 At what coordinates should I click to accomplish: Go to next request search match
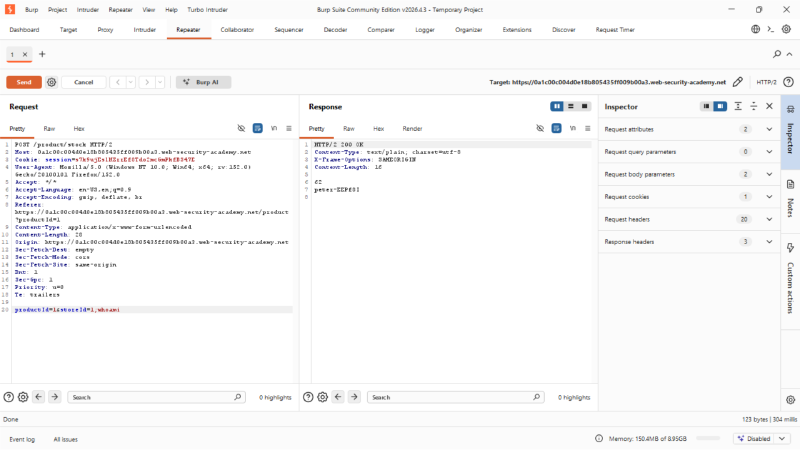55,397
